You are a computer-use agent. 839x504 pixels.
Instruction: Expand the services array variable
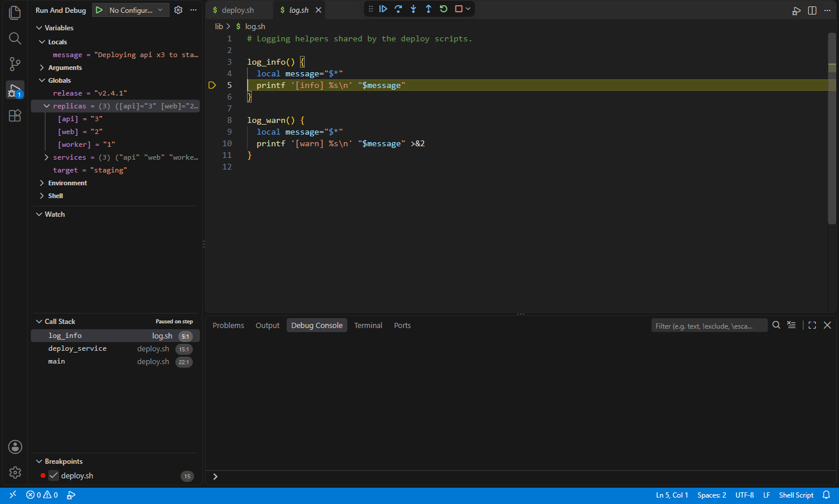coord(47,157)
